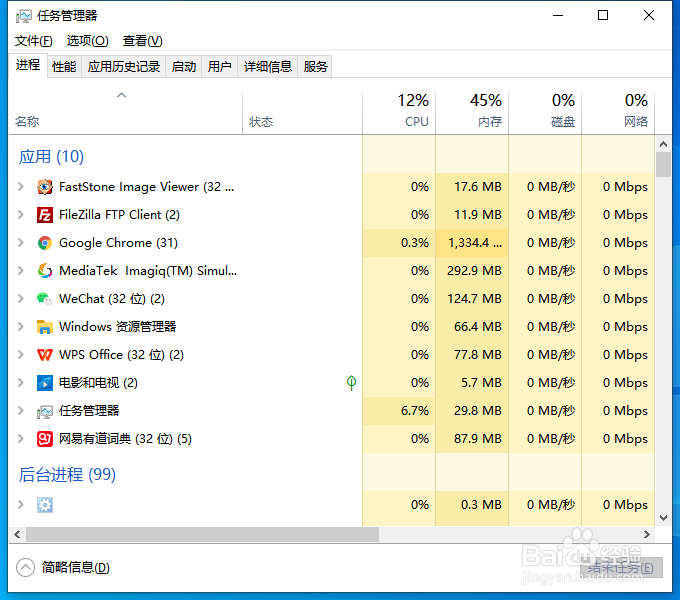Screen dimensions: 680x600
Task: Expand the Google Chrome (31) group
Action: point(20,243)
